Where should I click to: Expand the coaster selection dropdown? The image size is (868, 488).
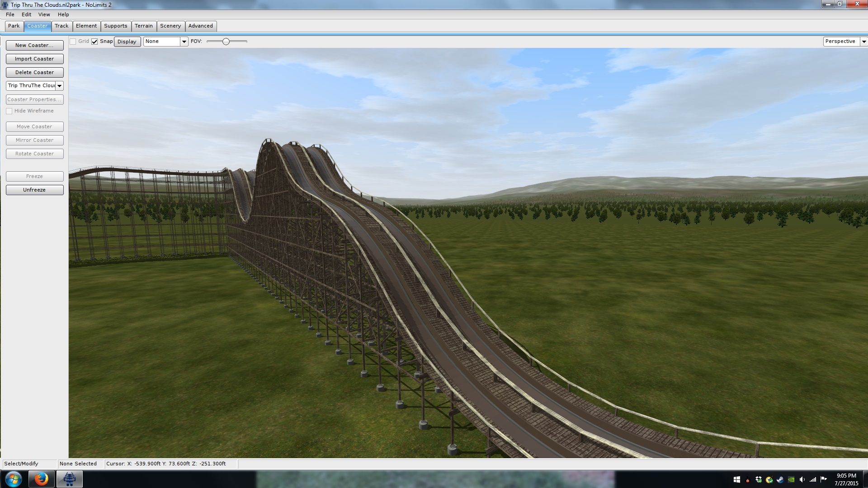[x=59, y=86]
